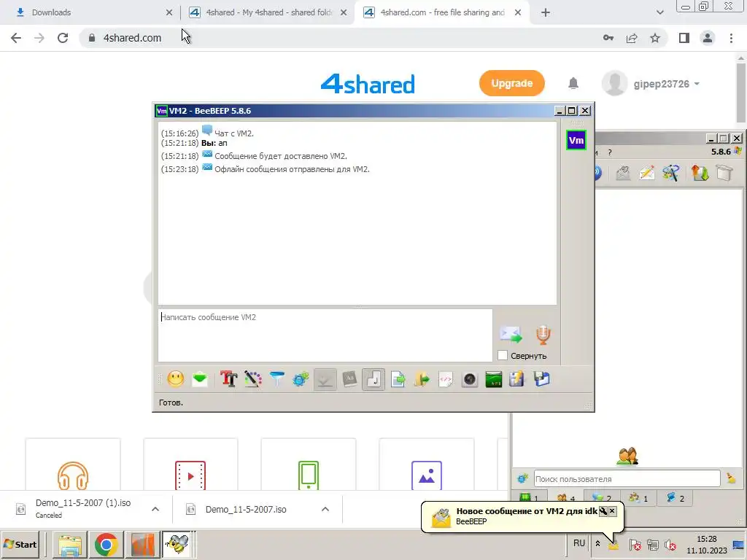This screenshot has height=560, width=747.
Task: Click the camera screenshot icon in chat toolbar
Action: point(470,379)
